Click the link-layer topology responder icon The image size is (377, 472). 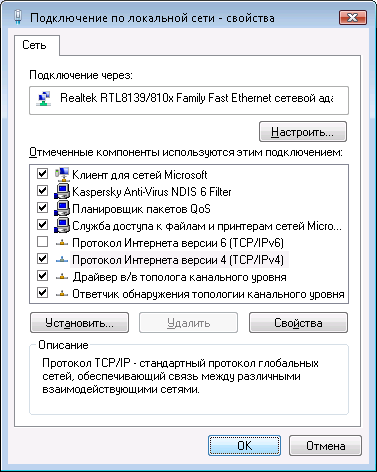coord(62,294)
